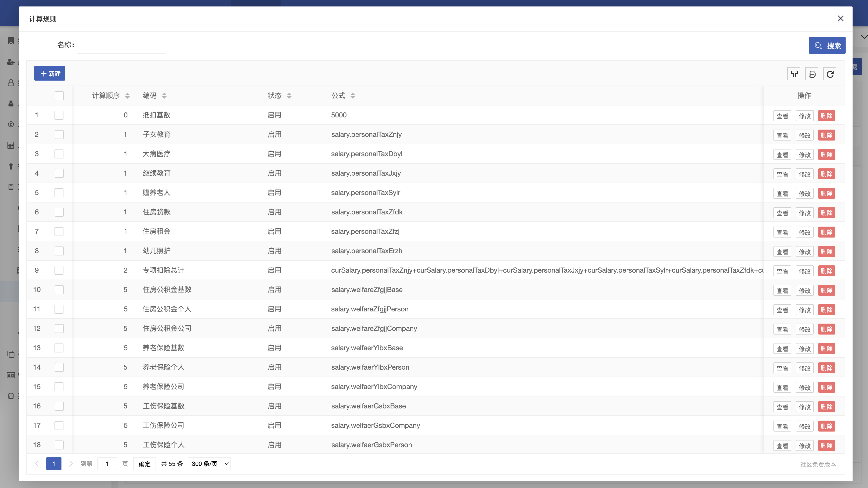This screenshot has height=488, width=868.
Task: Click the print table icon
Action: 812,74
